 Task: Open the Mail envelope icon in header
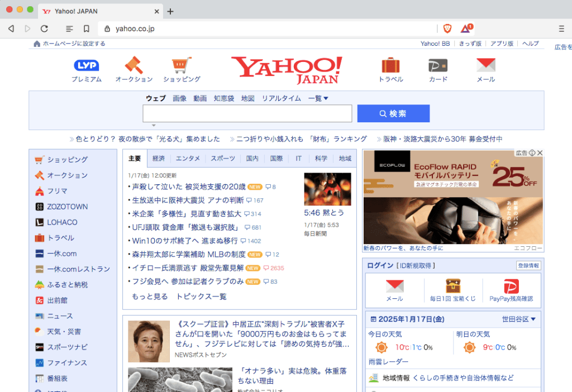486,65
